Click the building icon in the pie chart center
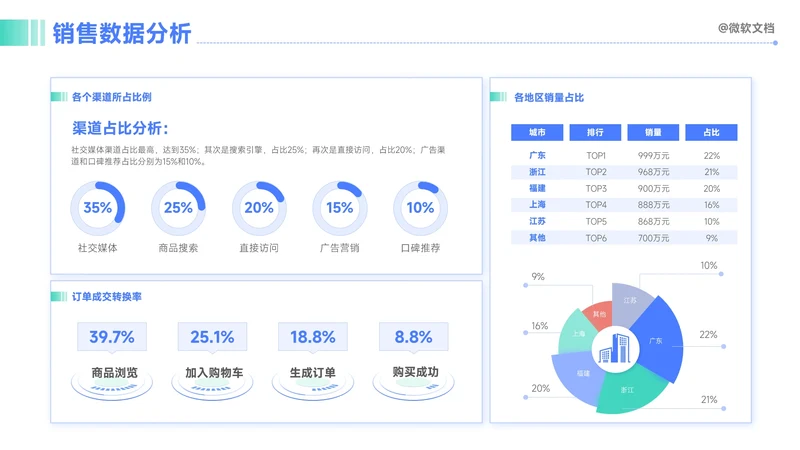Viewport: 800px width, 450px height. tap(612, 349)
